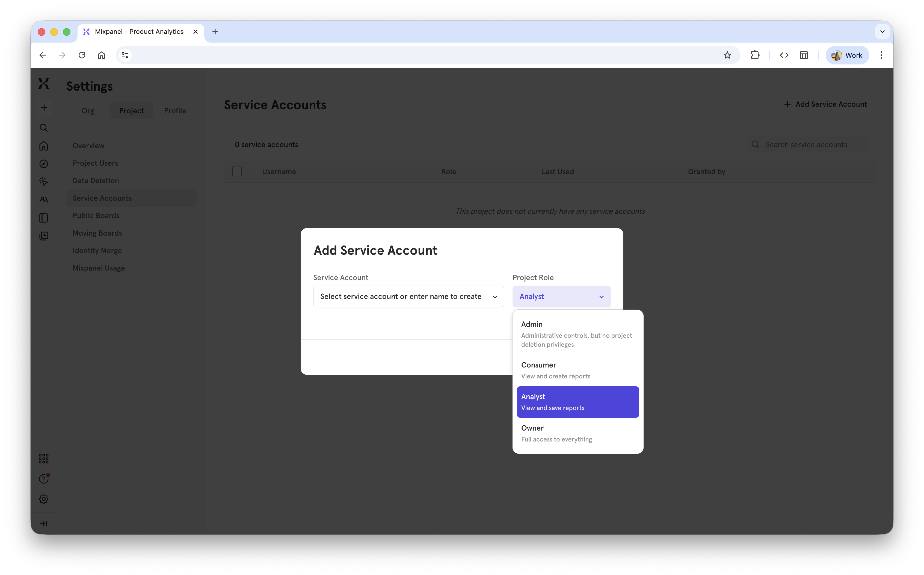Open search from the sidebar magnifier icon
The width and height of the screenshot is (924, 575).
(x=44, y=128)
